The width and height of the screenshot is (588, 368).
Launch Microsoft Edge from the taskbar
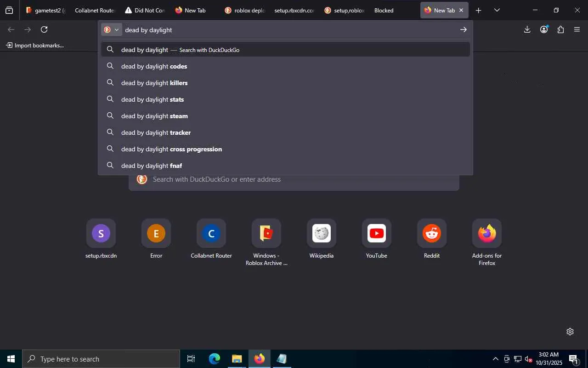point(215,359)
